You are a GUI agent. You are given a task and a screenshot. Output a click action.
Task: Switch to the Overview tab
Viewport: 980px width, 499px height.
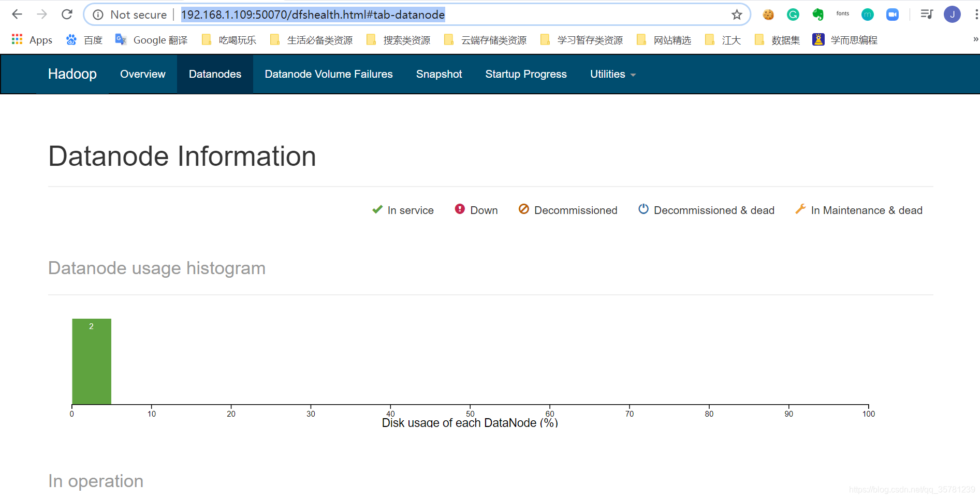[142, 74]
